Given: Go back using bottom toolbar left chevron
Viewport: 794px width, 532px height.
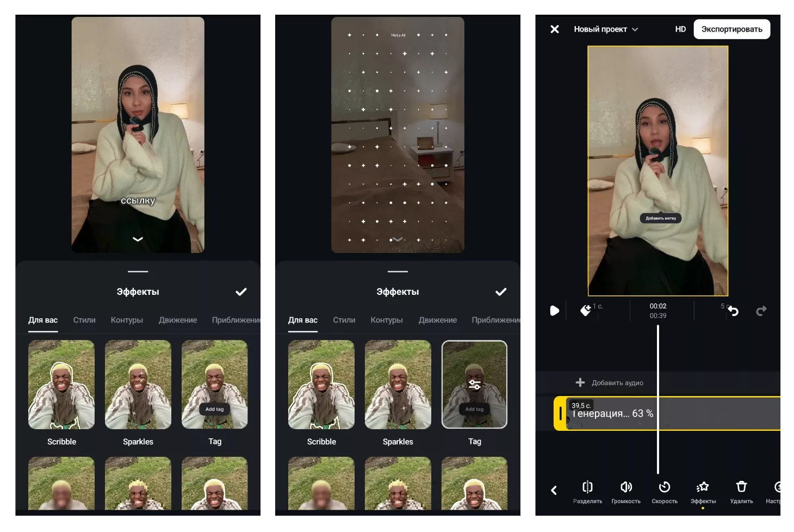Looking at the screenshot, I should (554, 491).
